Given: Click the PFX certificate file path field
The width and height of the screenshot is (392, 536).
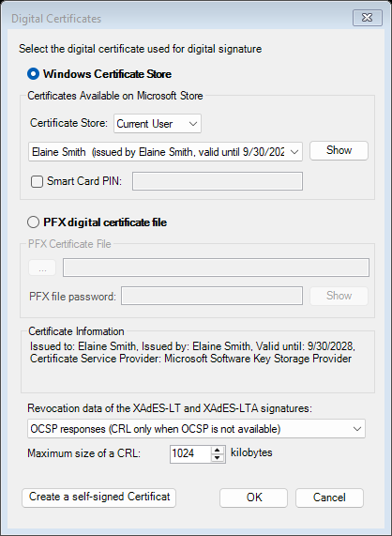Looking at the screenshot, I should [x=216, y=268].
